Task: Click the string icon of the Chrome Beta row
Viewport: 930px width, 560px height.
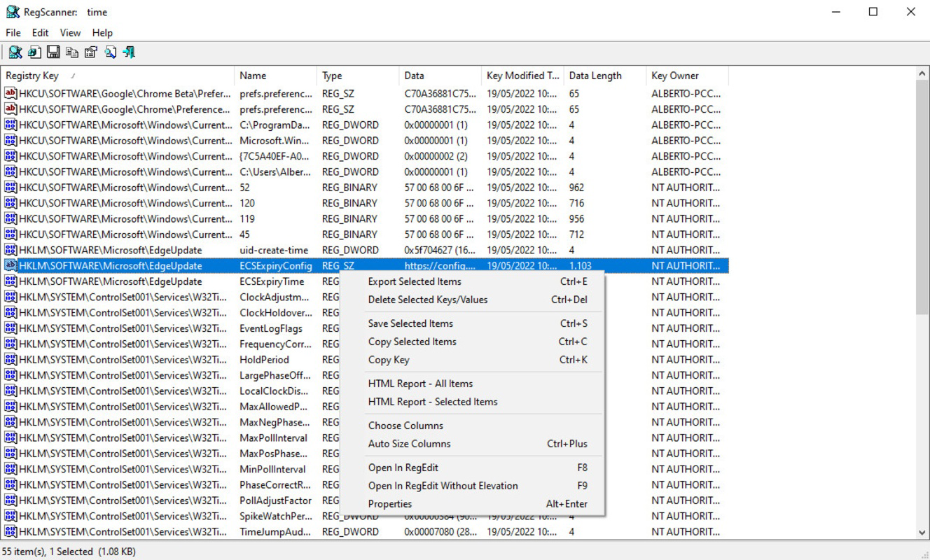Action: tap(11, 94)
